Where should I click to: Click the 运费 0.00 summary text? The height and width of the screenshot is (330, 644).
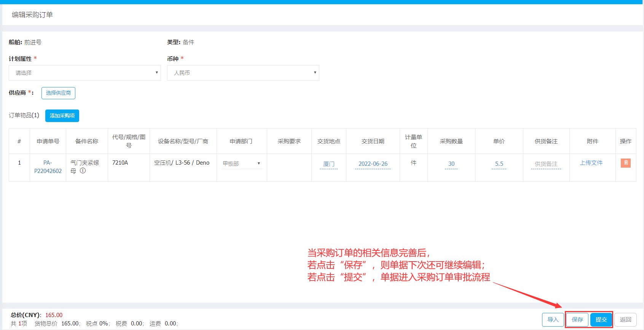164,324
